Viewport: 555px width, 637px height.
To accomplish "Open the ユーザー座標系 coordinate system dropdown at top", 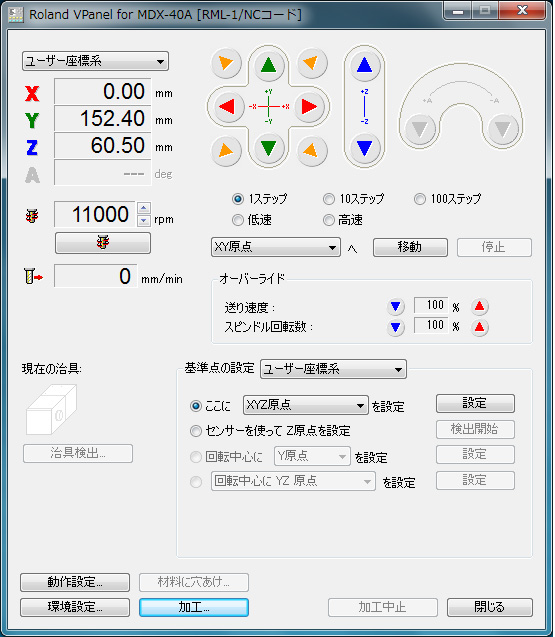I will click(x=95, y=61).
